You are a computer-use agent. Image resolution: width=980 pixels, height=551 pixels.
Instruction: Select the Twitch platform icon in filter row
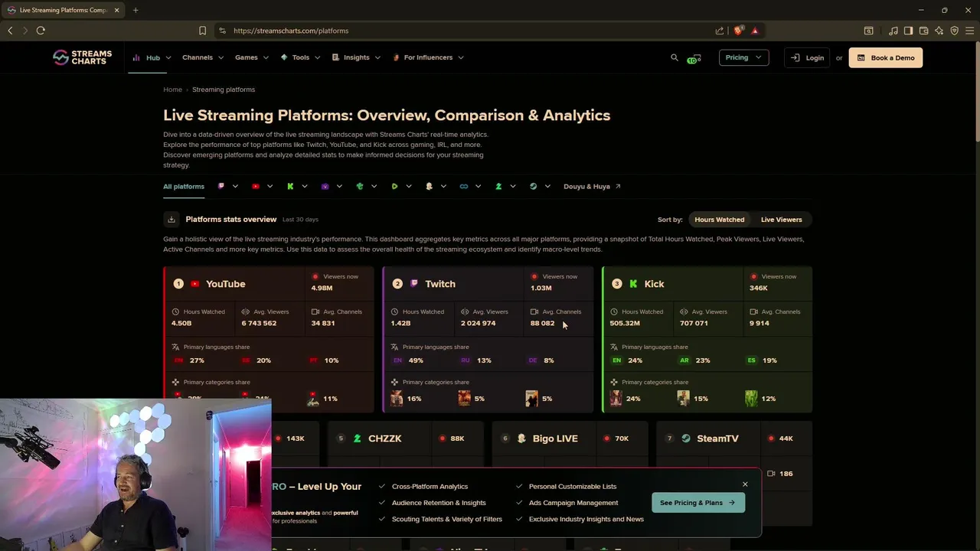pyautogui.click(x=221, y=186)
